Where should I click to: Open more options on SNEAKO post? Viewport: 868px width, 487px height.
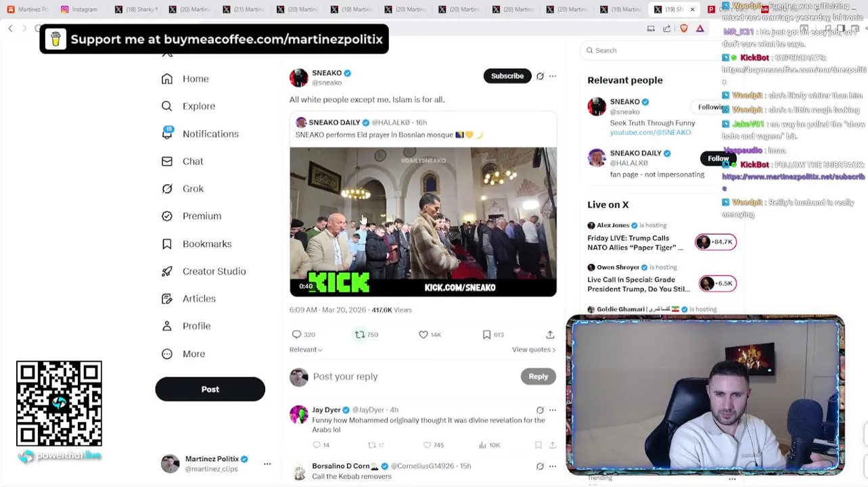point(553,76)
